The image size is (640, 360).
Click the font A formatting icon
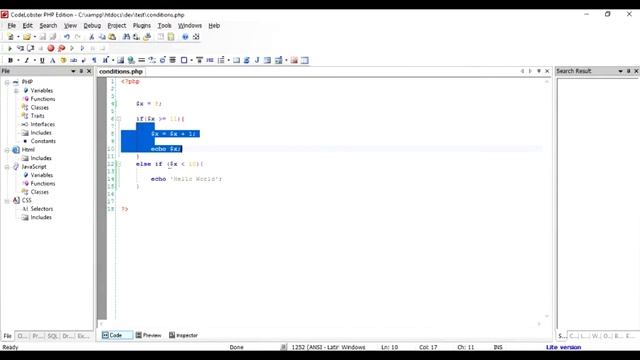tap(52, 60)
